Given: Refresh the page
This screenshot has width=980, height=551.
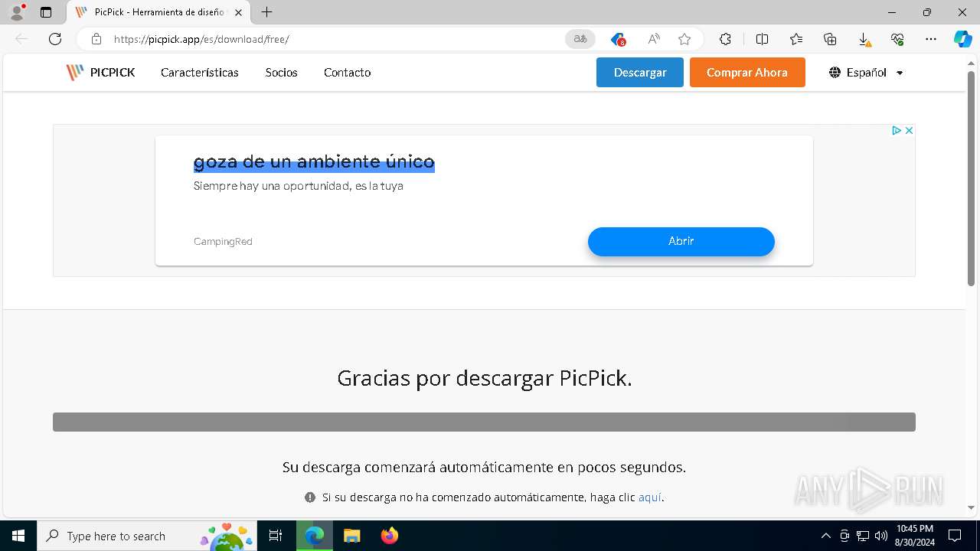Looking at the screenshot, I should pyautogui.click(x=55, y=39).
